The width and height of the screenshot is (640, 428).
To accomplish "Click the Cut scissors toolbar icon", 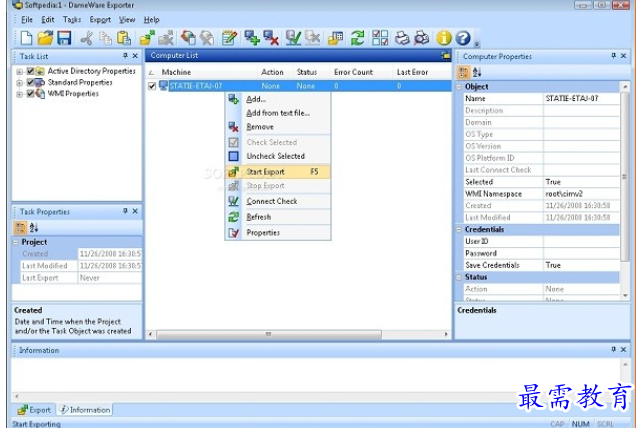I will click(86, 38).
